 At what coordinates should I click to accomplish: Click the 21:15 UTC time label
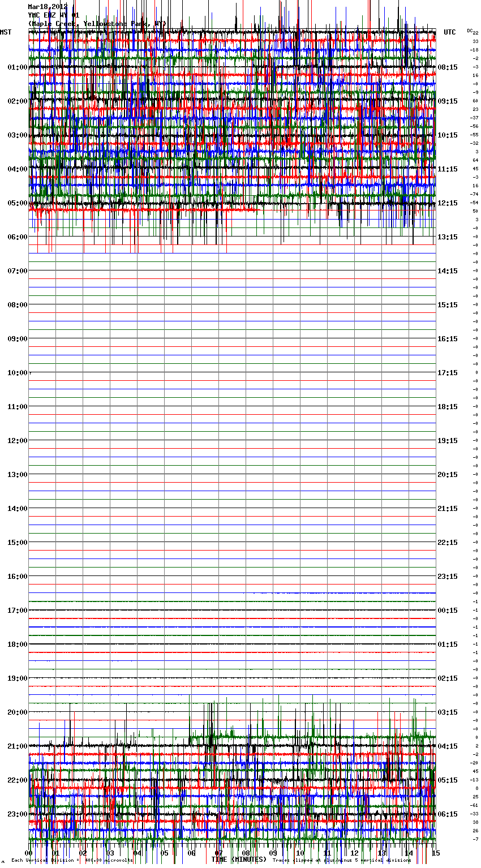[448, 509]
